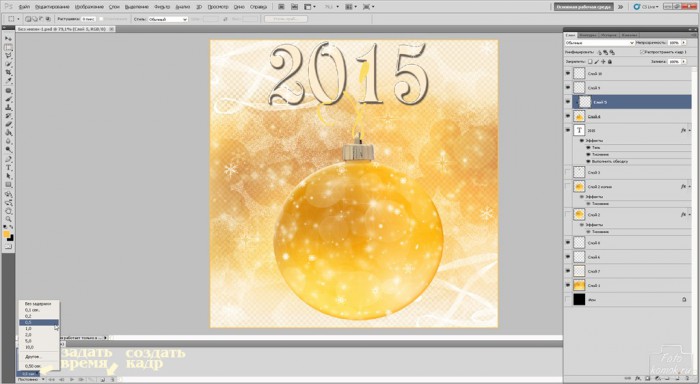The image size is (700, 384).
Task: Show hidden layer Слой 3
Action: (568, 172)
